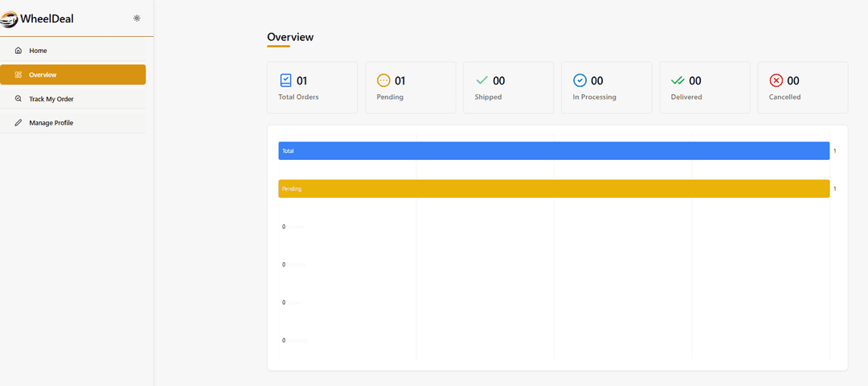Click the Track My Order magnifier icon
This screenshot has width=868, height=386.
click(18, 99)
